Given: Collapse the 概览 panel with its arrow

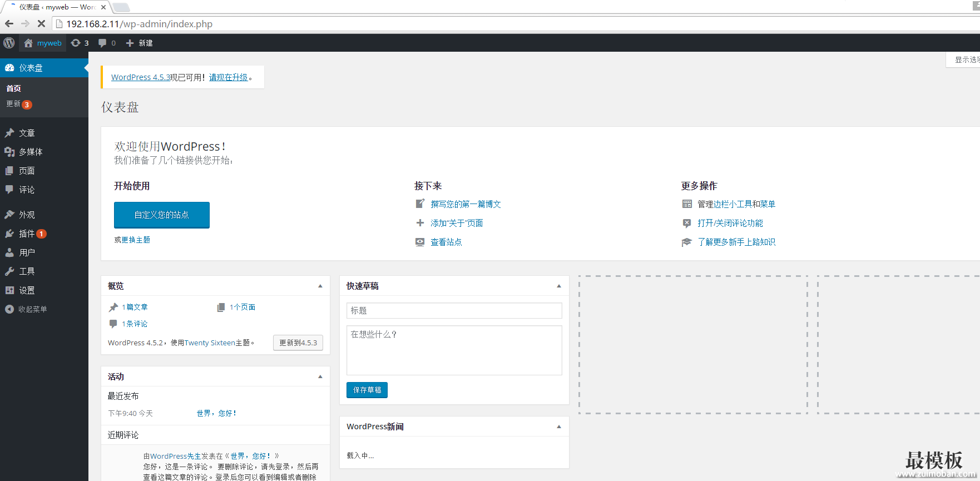Looking at the screenshot, I should click(x=320, y=286).
